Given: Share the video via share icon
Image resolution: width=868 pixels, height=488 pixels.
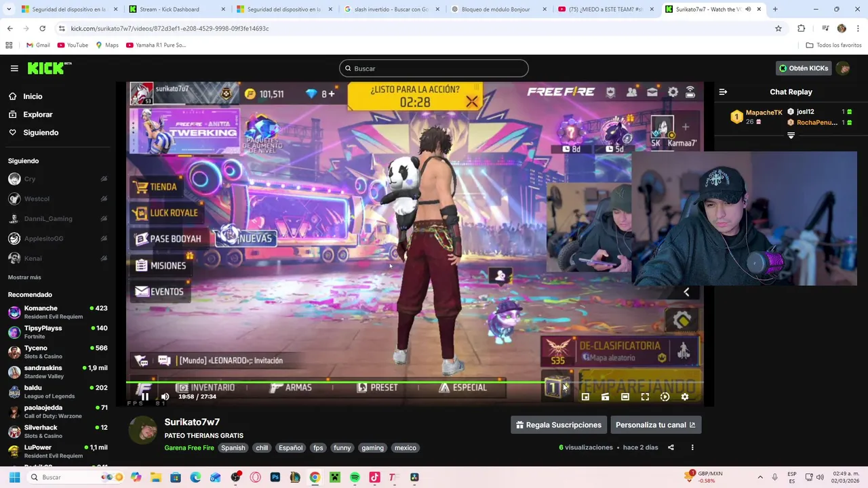Looking at the screenshot, I should click(x=671, y=447).
